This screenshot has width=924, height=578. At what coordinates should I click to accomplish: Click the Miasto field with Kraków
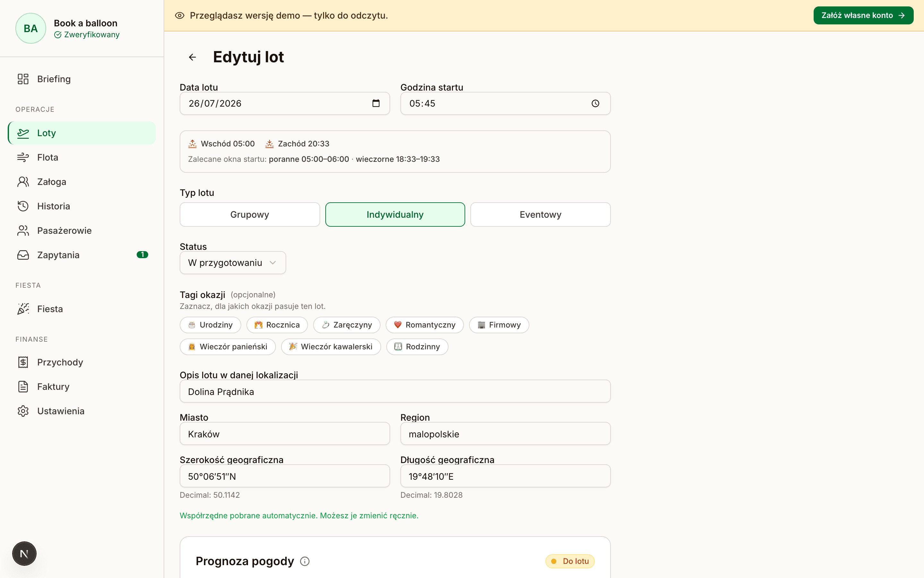pos(285,434)
